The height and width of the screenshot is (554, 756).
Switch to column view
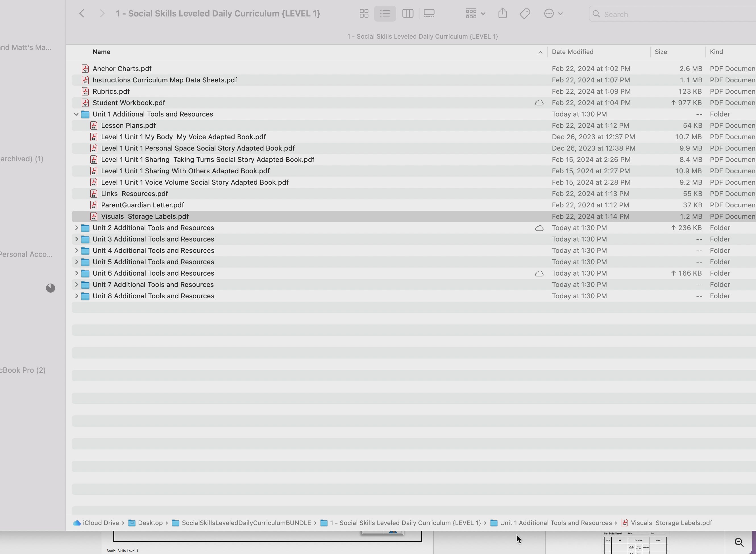click(x=408, y=14)
